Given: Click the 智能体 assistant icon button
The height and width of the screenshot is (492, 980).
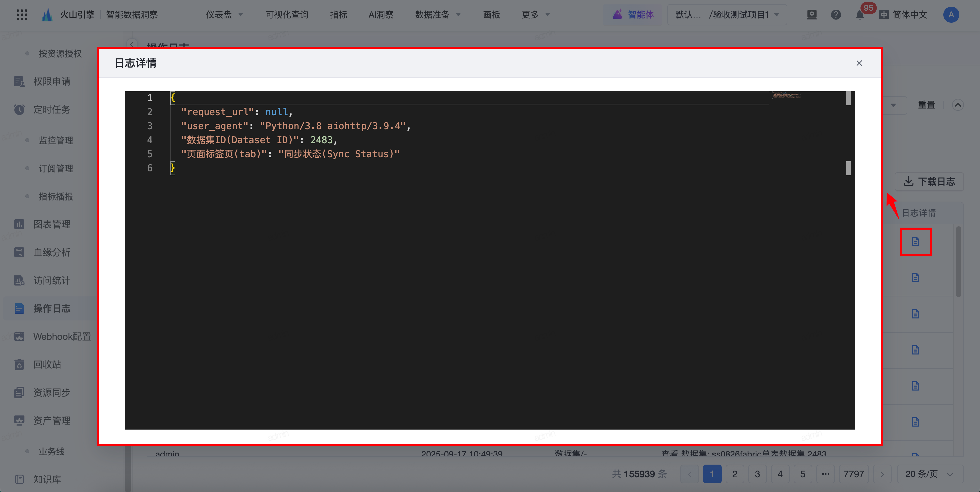Looking at the screenshot, I should [633, 15].
